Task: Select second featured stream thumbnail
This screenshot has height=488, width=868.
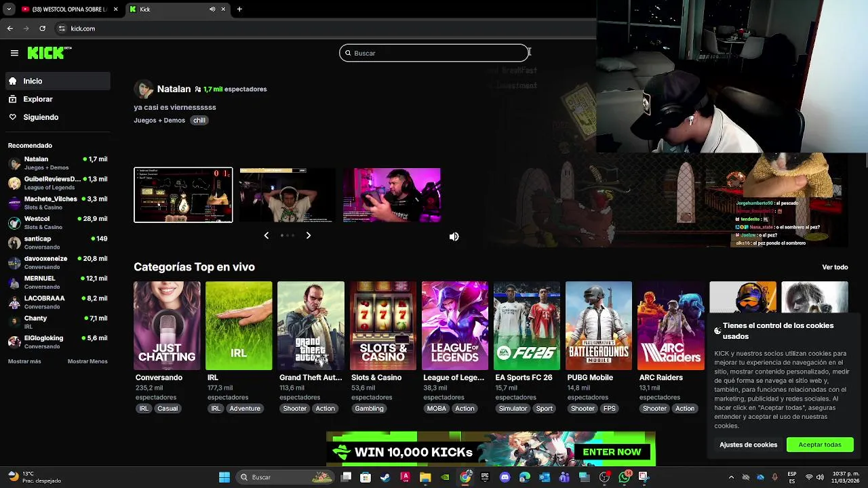Action: (x=288, y=195)
